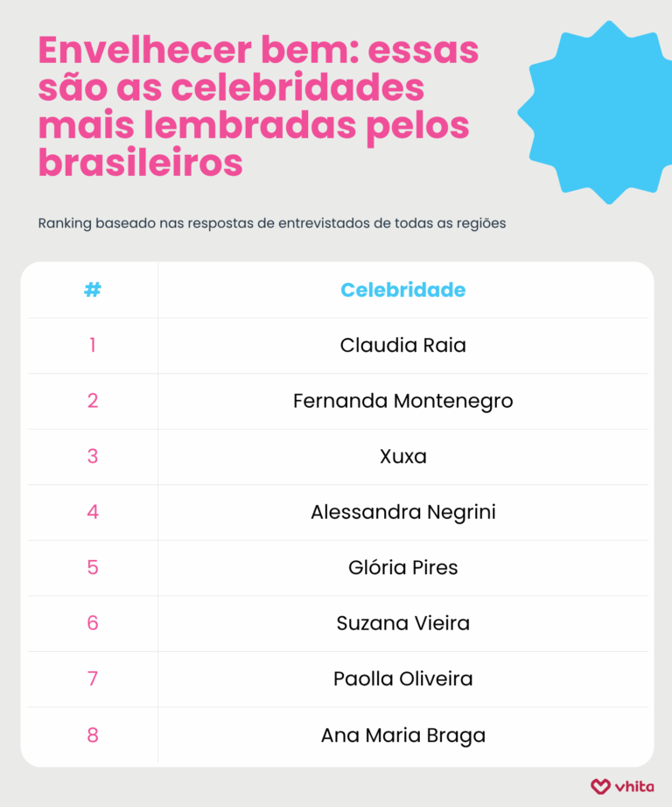Screen dimensions: 672x807
Task: Click the pink "Envelhecer bem" headline
Action: click(x=258, y=107)
